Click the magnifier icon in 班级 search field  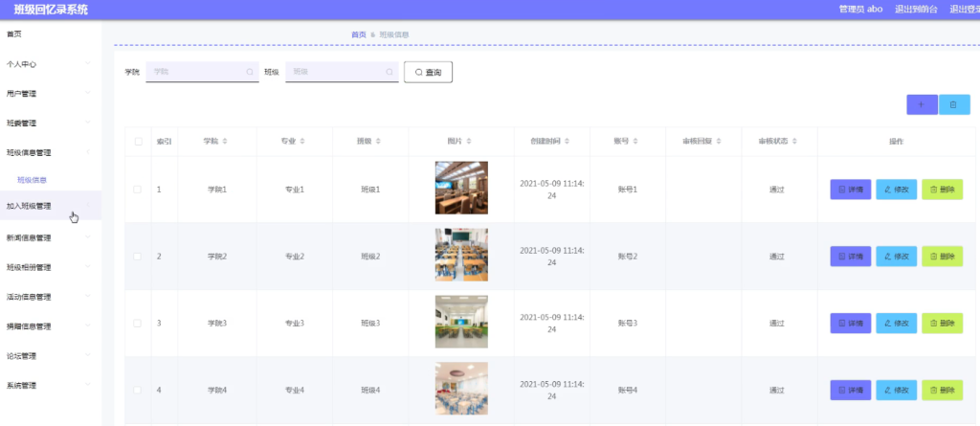point(390,72)
